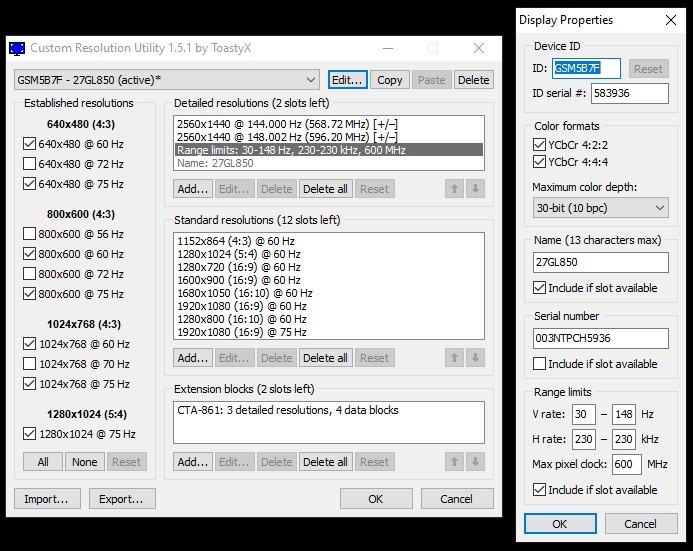
Task: Click H rate minimum field
Action: point(584,439)
